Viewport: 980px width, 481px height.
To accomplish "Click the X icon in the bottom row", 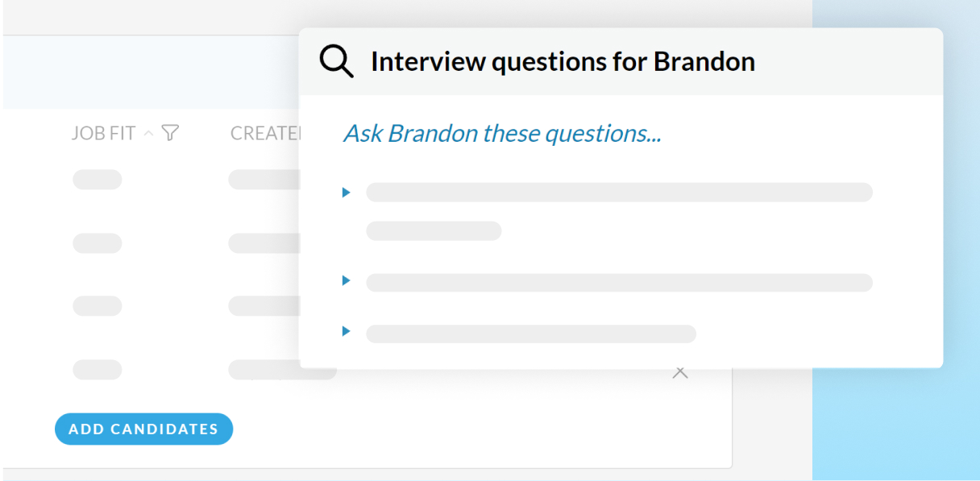I will coord(680,372).
